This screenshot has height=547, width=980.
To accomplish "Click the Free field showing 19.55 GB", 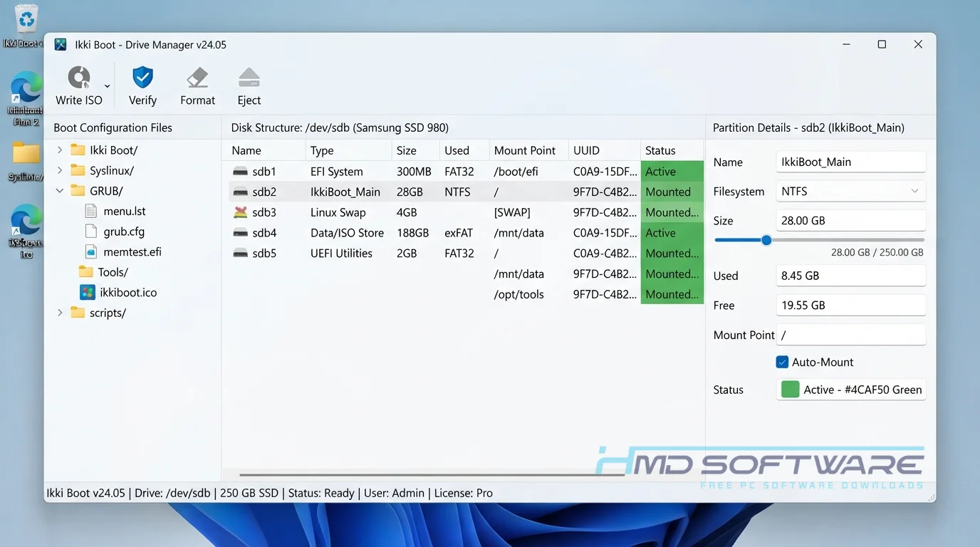I will pyautogui.click(x=851, y=305).
